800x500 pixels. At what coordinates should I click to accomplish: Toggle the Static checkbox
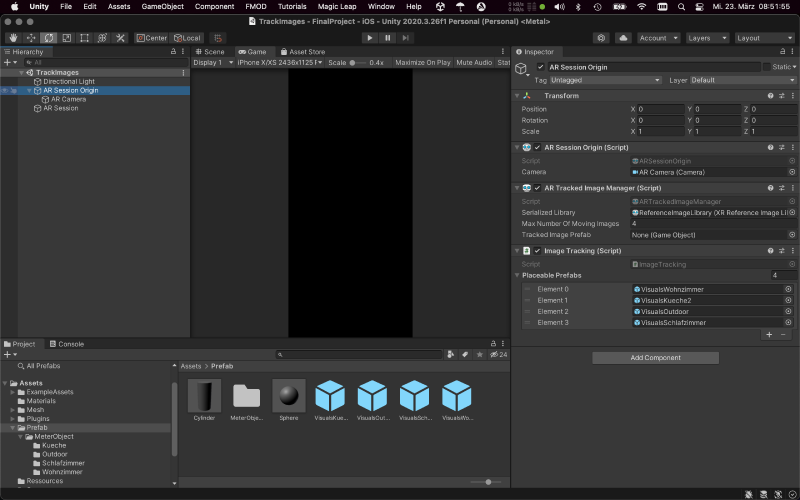point(766,67)
